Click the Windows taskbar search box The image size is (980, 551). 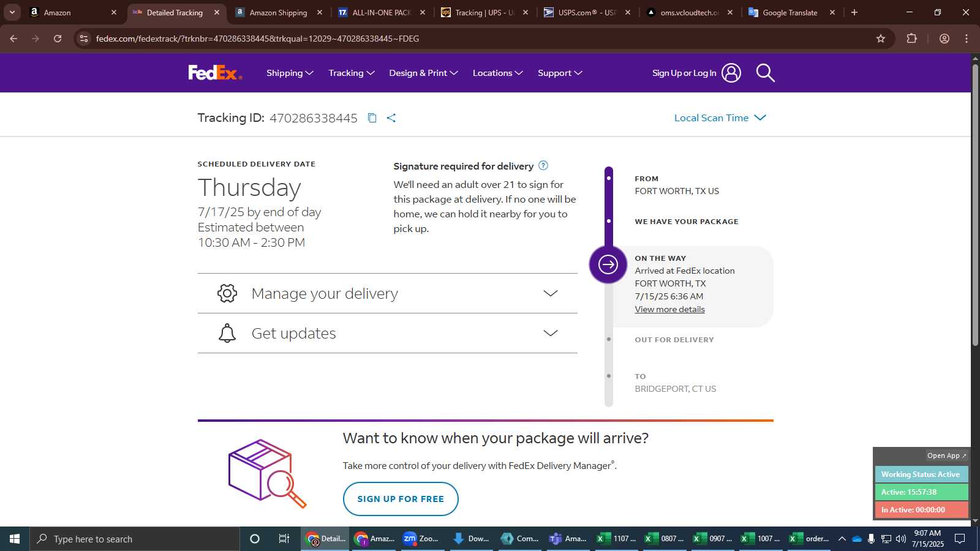click(135, 539)
